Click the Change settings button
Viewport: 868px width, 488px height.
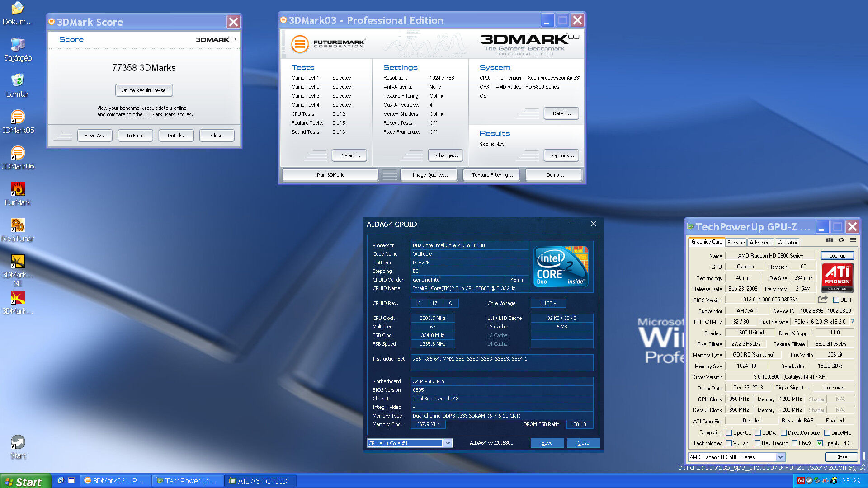[x=446, y=155]
